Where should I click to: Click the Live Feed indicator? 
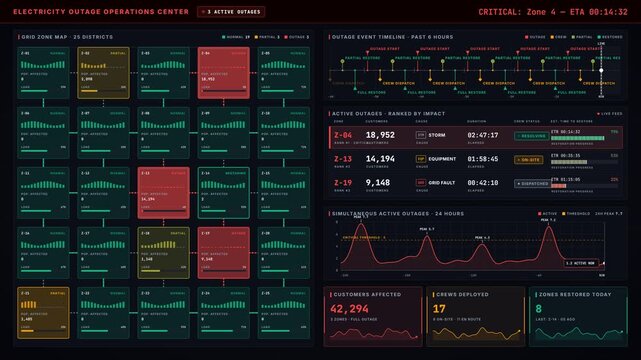(610, 114)
